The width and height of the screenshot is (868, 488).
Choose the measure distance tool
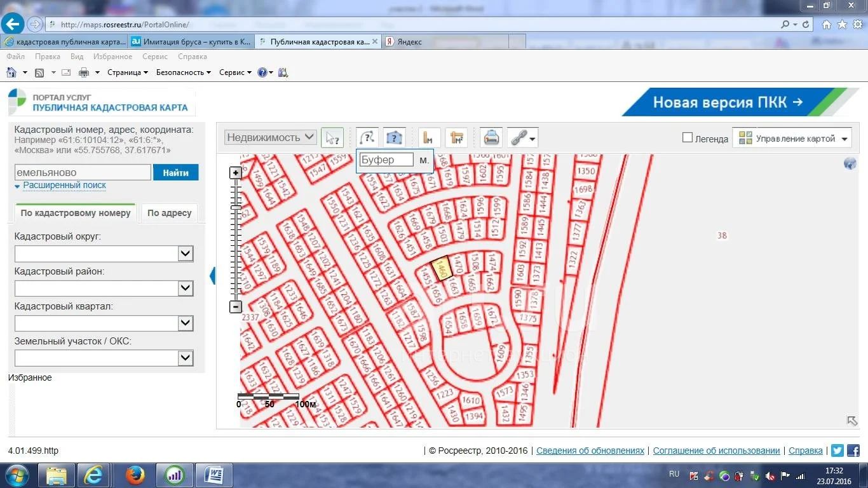[429, 137]
